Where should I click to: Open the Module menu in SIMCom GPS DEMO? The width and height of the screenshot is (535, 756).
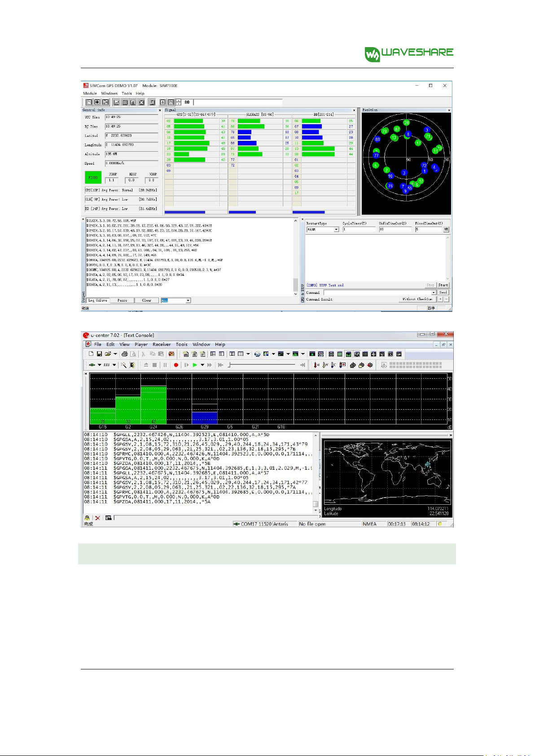(x=90, y=93)
